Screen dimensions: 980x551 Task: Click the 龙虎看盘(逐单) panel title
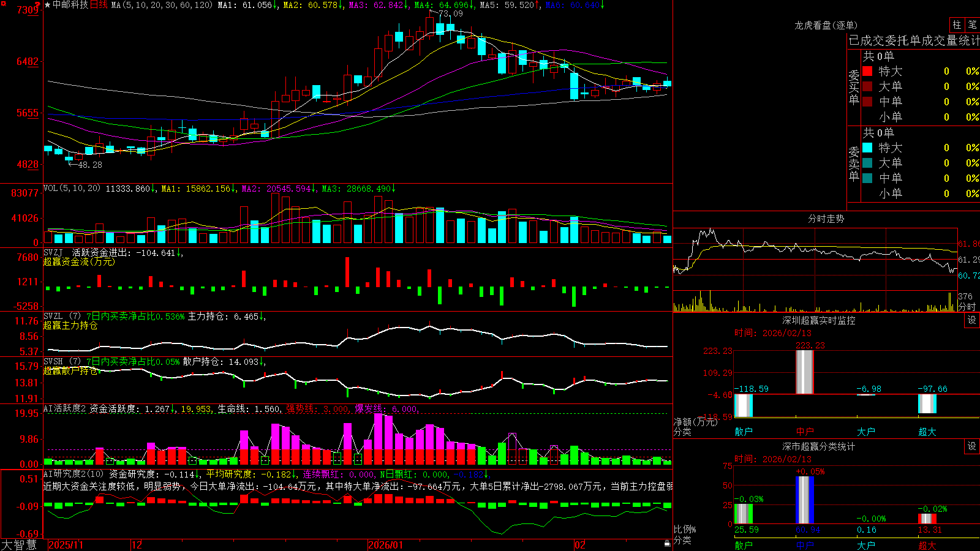tap(826, 25)
